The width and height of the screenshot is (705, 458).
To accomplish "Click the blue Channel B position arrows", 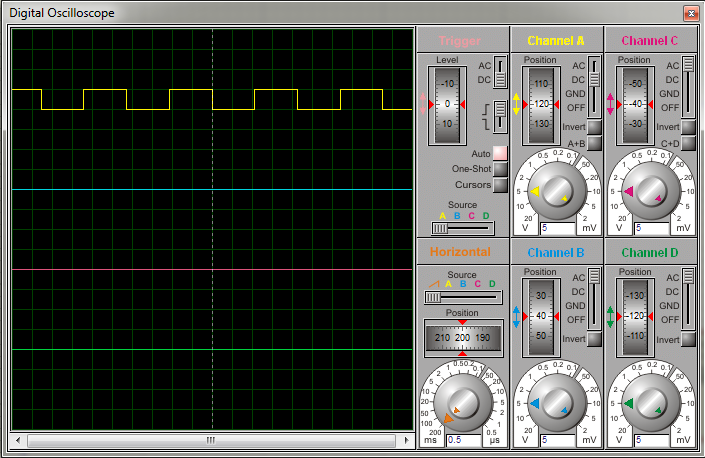I will (516, 316).
